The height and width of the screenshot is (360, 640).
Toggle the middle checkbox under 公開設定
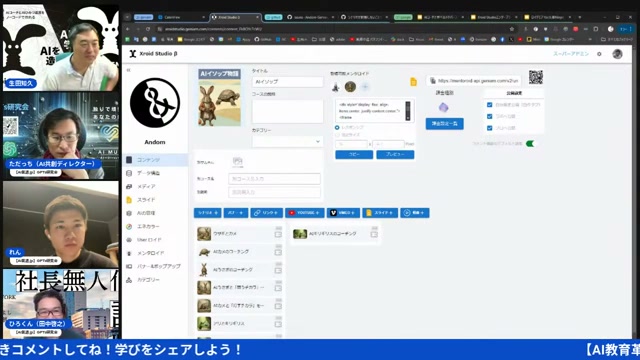pyautogui.click(x=489, y=116)
